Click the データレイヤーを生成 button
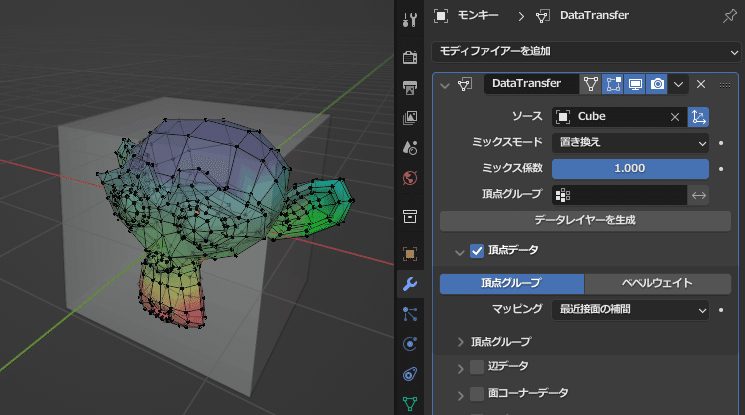This screenshot has width=745, height=415. (585, 221)
